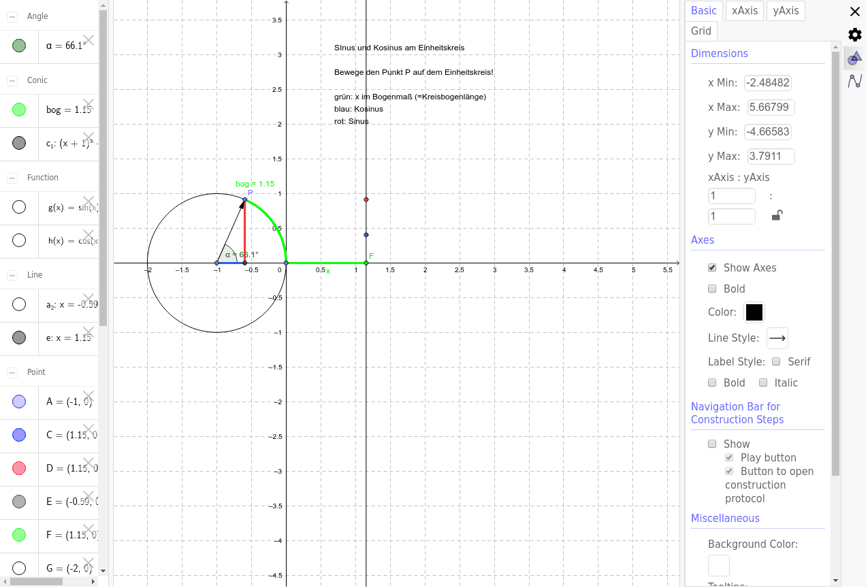Click the red sine point on line e

[x=366, y=199]
